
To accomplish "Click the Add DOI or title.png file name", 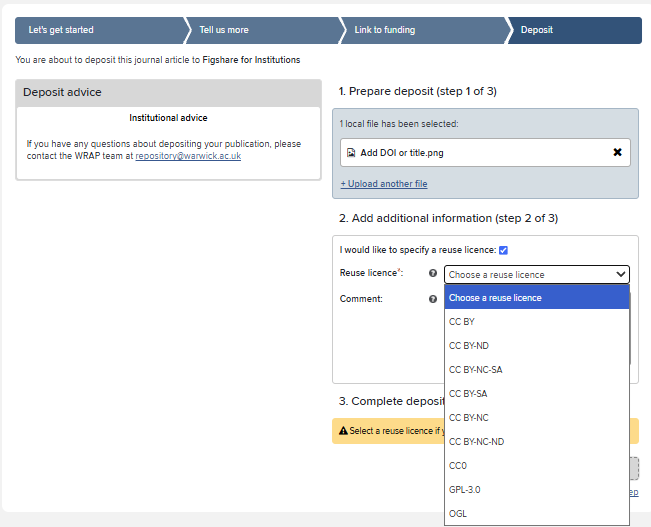I will click(x=402, y=153).
